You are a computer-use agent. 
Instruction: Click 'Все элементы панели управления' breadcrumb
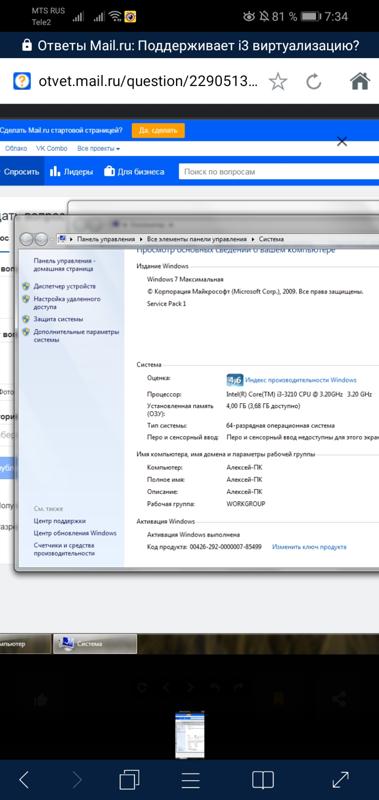196,239
